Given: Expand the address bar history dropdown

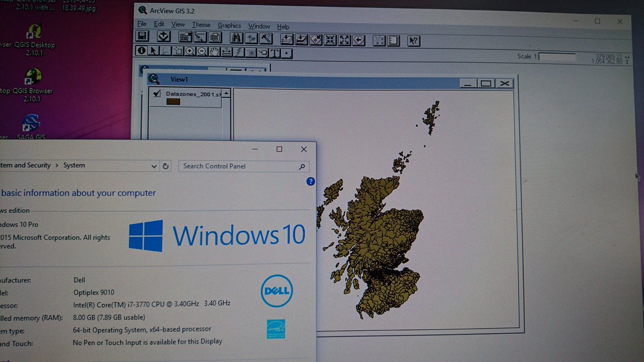Looking at the screenshot, I should point(155,166).
